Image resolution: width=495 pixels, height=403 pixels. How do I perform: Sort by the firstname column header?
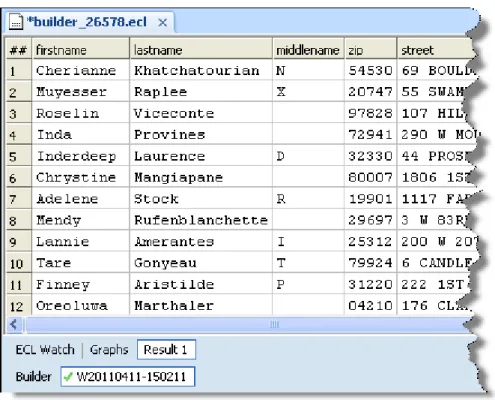80,50
